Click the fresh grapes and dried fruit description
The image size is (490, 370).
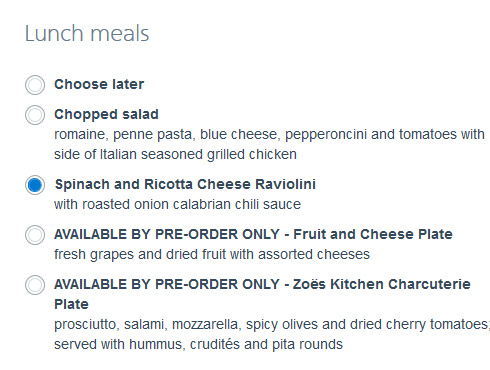[x=212, y=255]
